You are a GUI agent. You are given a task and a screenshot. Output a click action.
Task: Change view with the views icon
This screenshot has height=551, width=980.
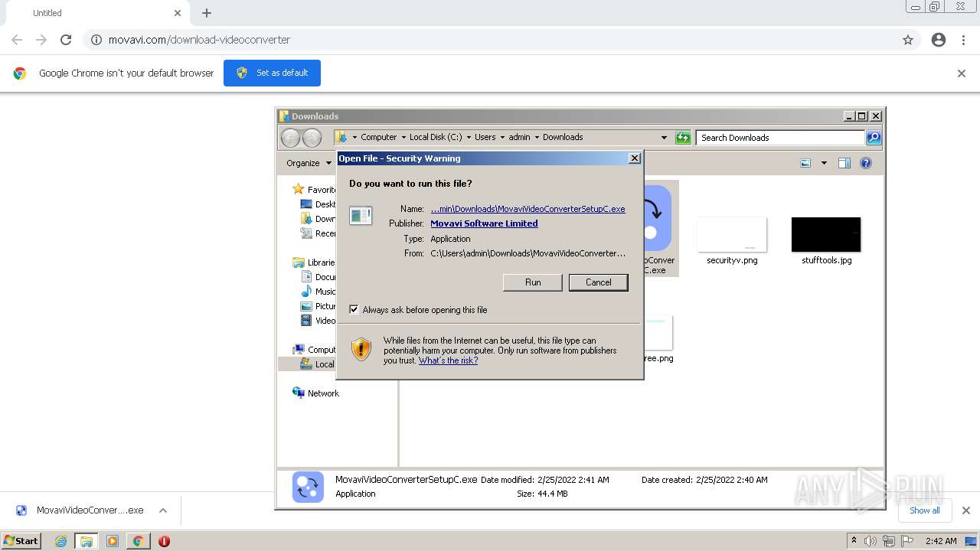(805, 163)
